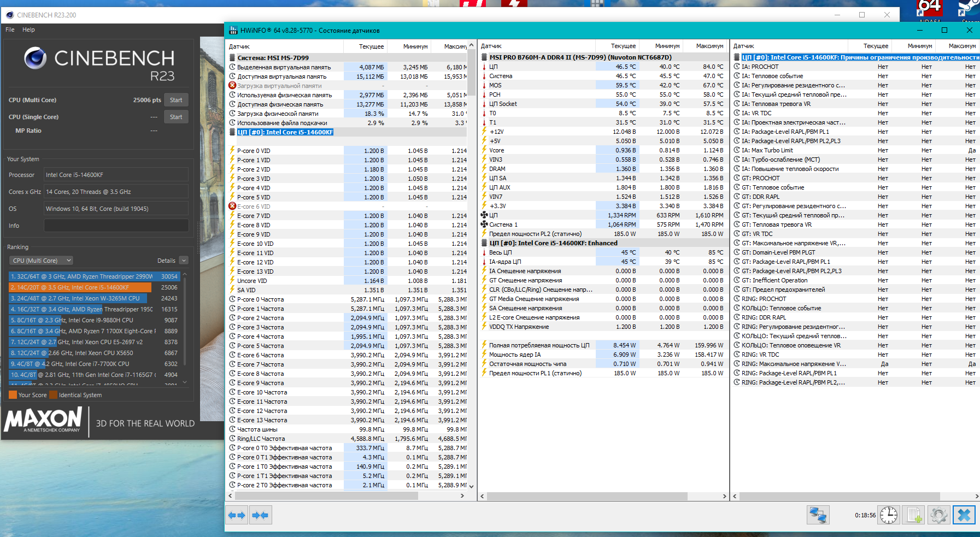Click the blue X close-sensors button in the HWiNFO toolbar
This screenshot has height=537, width=980.
964,515
